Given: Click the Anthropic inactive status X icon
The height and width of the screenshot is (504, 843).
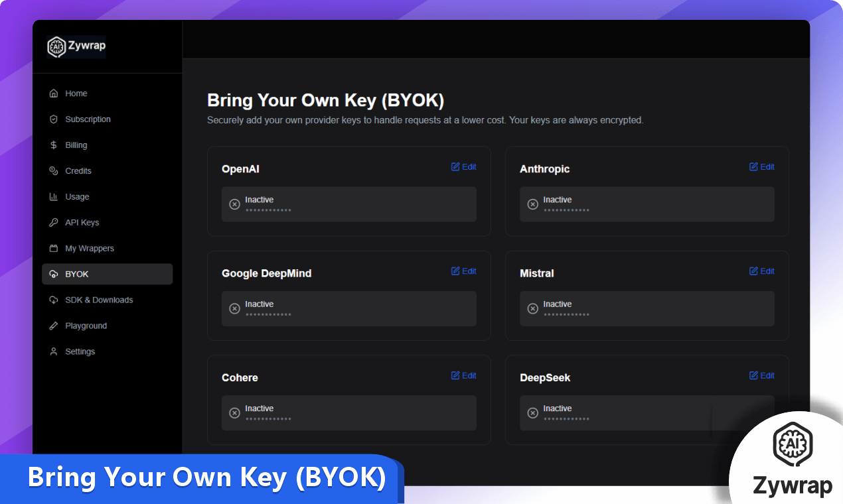Looking at the screenshot, I should [x=532, y=204].
